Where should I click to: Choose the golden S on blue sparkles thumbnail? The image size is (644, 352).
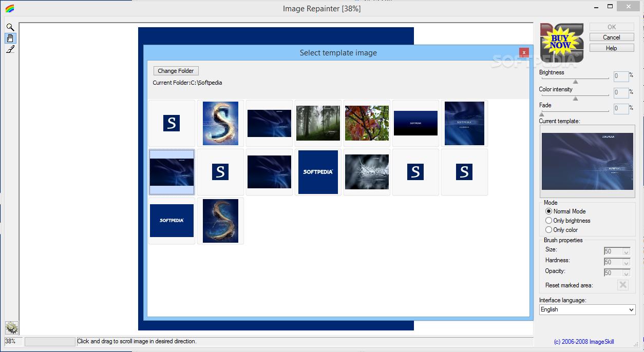(220, 123)
